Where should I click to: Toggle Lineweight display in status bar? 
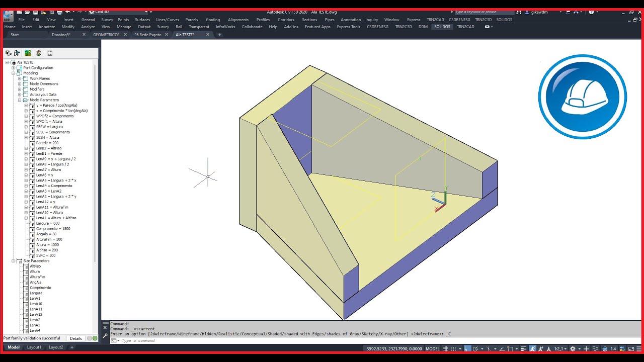(x=523, y=348)
